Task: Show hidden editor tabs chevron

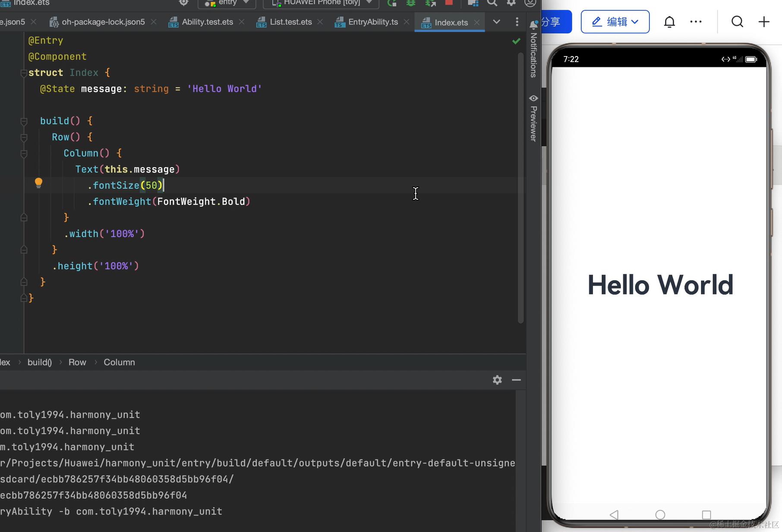Action: 497,22
